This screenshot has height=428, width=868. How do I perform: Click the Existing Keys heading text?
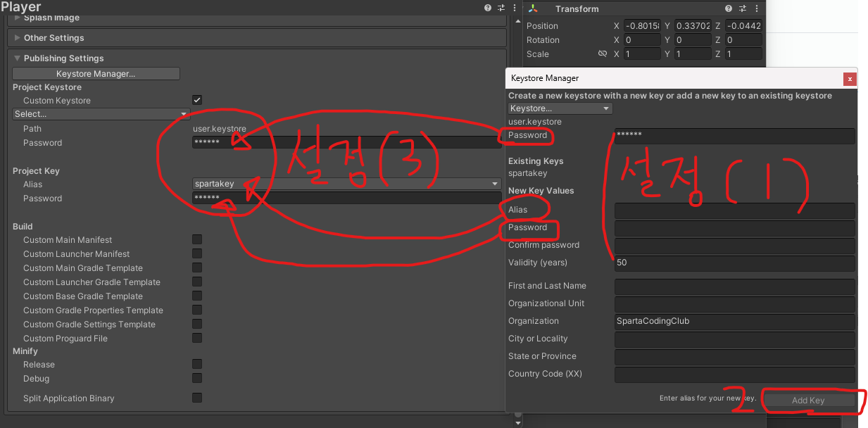coord(536,161)
